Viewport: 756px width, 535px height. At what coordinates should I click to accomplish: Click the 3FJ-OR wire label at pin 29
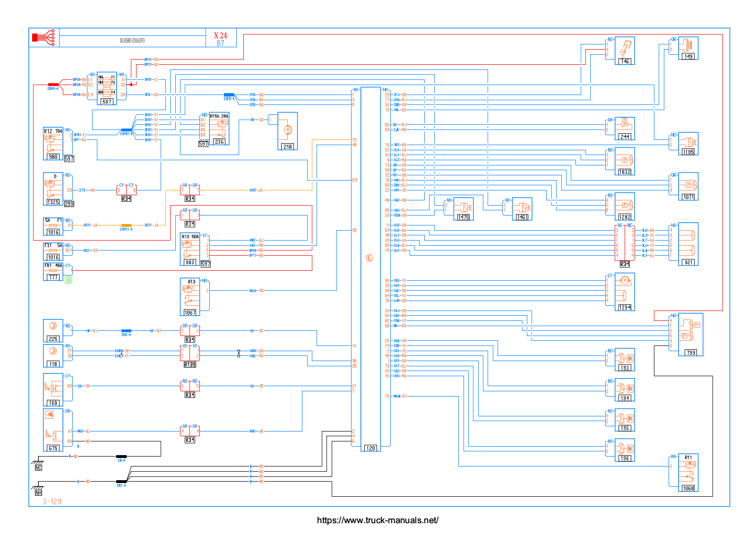tap(400, 95)
